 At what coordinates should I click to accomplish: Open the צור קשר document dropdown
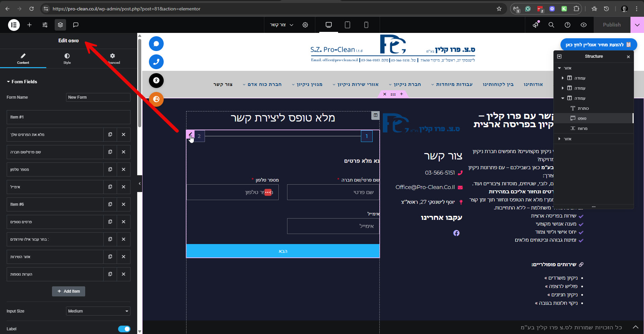[x=282, y=25]
